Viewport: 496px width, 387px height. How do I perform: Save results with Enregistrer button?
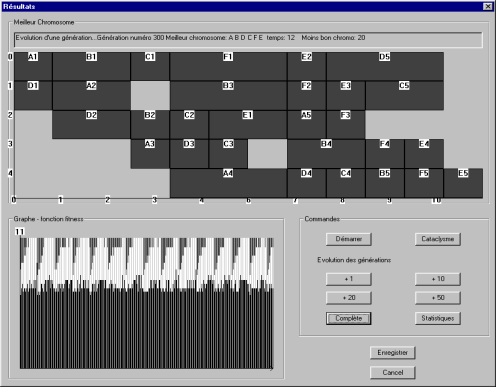tap(392, 353)
